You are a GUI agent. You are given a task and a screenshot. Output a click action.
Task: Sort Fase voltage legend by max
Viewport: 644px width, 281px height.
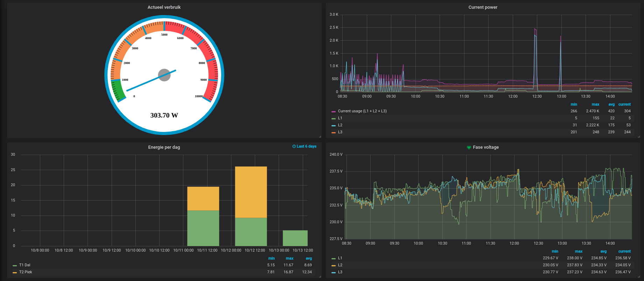point(579,251)
